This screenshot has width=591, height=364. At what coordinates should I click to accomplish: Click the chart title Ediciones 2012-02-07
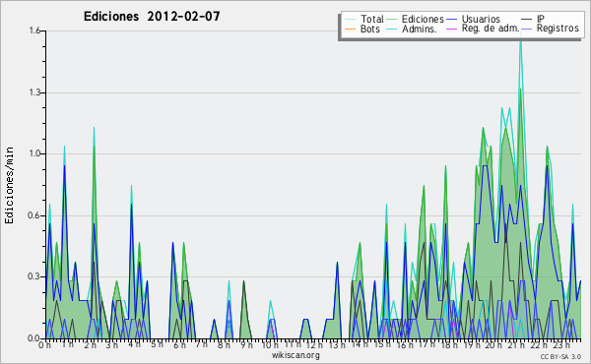pyautogui.click(x=152, y=17)
